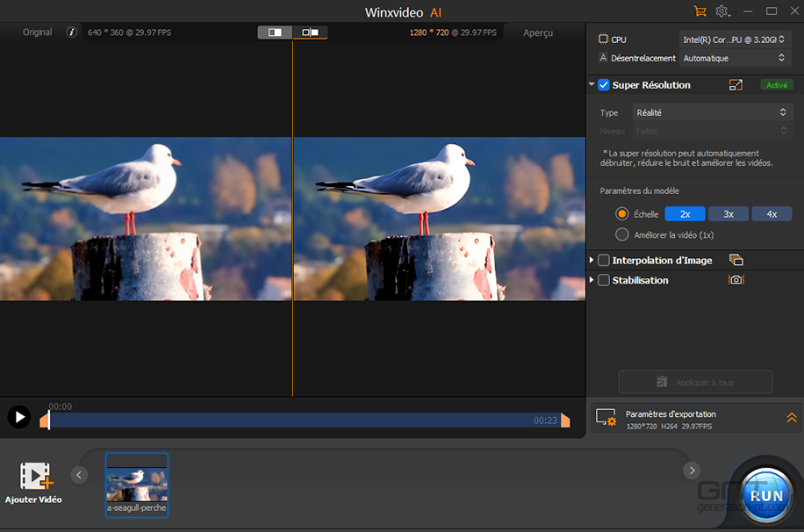
Task: Expand the Stabilisation section
Action: 592,280
